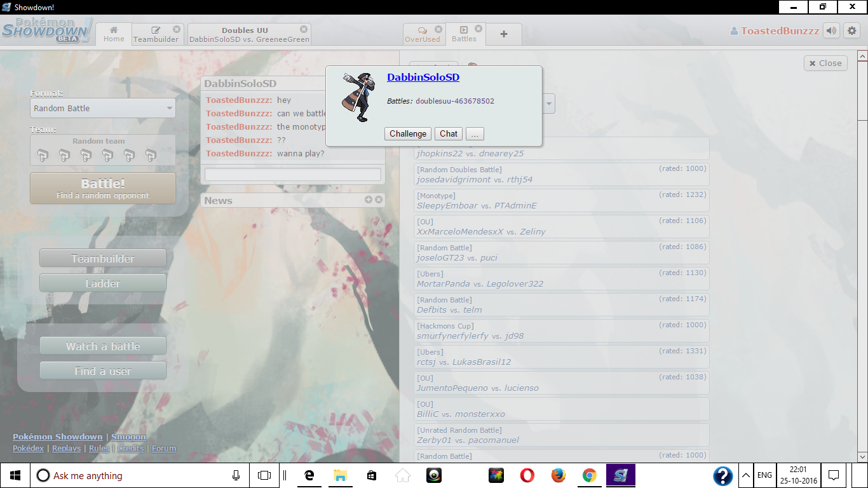Close the Doubles UU battle tab

(x=304, y=29)
